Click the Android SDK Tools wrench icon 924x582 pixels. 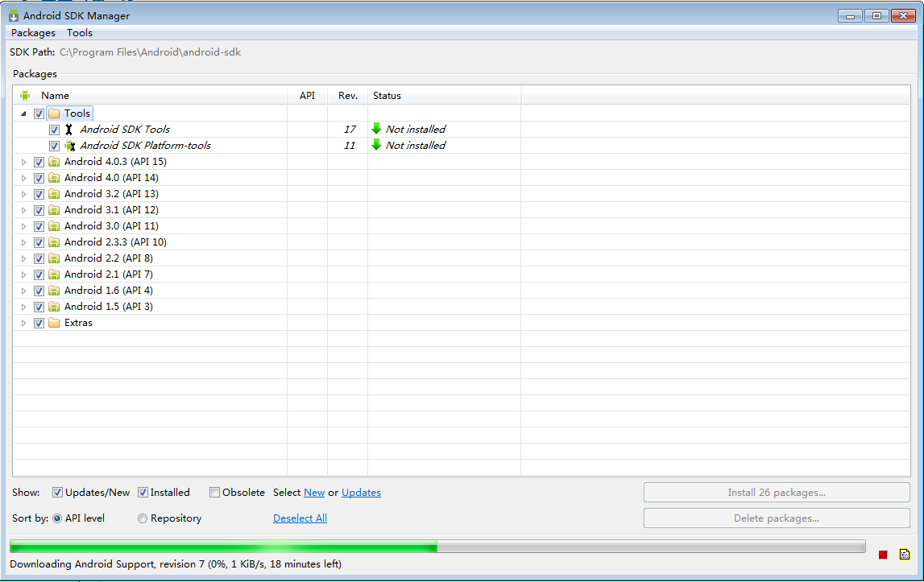point(69,130)
